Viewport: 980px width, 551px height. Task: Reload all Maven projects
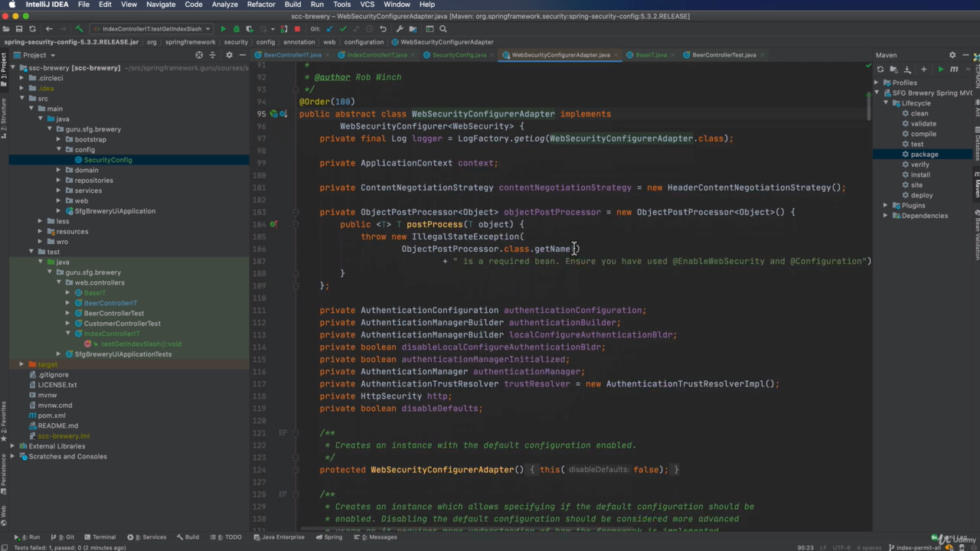tap(880, 69)
